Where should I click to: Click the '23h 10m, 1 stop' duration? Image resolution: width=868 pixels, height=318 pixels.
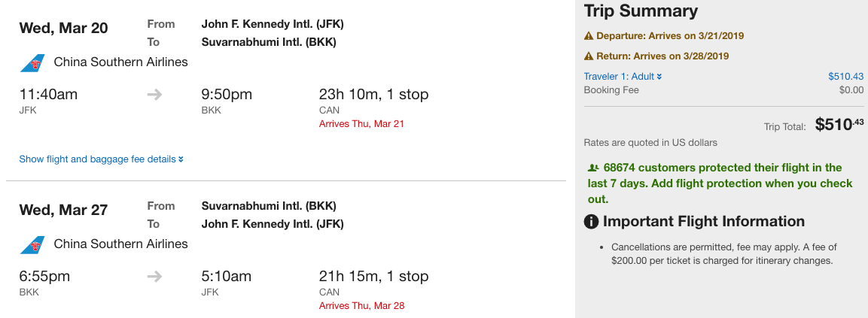pyautogui.click(x=373, y=95)
